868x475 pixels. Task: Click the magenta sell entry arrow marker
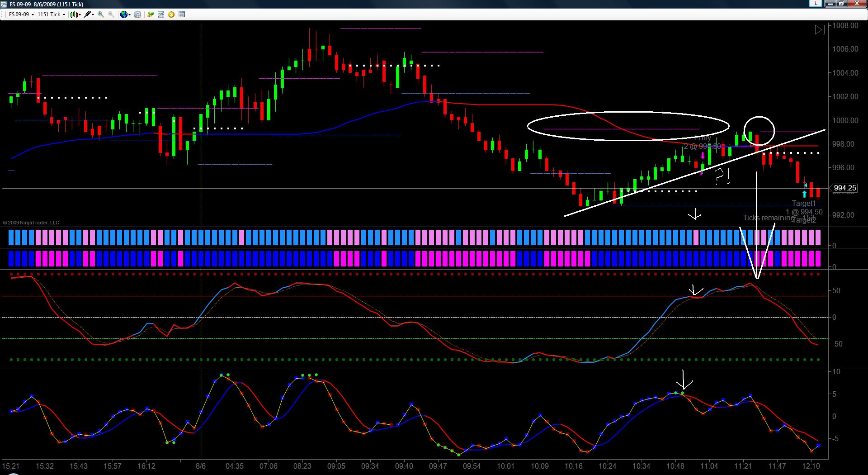[703, 156]
